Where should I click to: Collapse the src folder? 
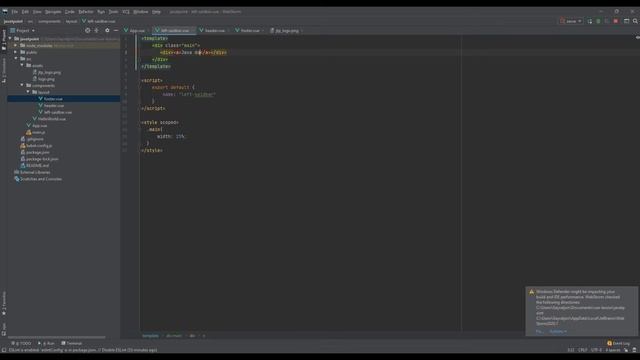(16, 59)
